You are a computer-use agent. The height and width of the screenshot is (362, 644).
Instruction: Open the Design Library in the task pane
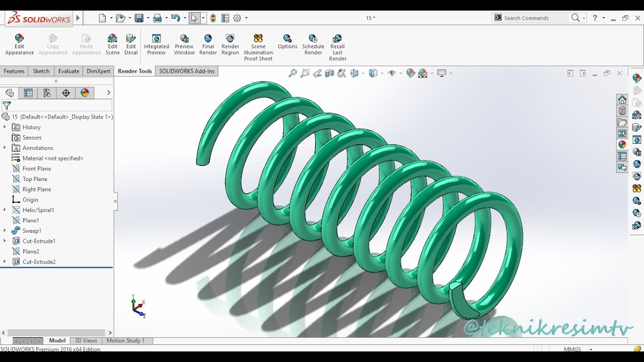[622, 111]
